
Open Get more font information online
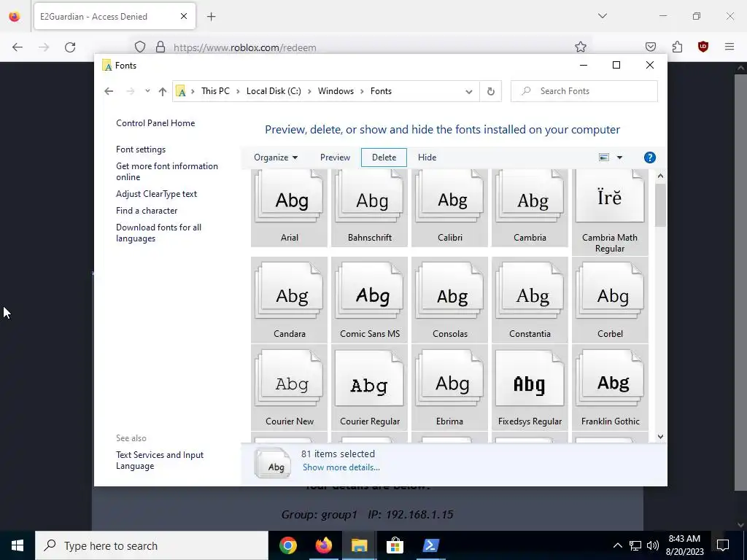click(167, 171)
